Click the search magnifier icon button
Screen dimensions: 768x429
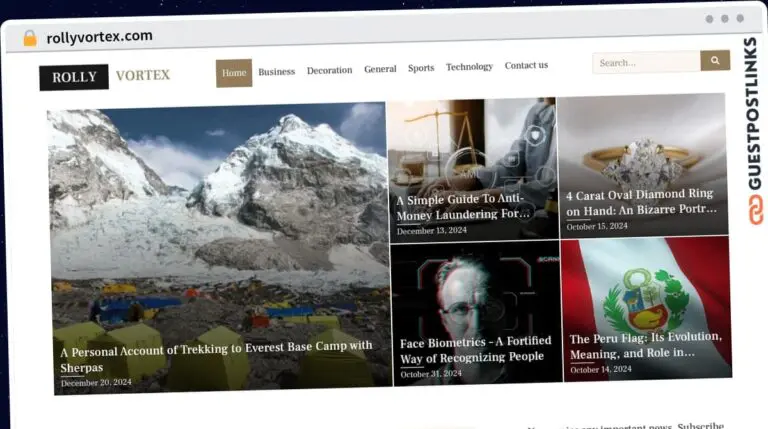[x=715, y=61]
